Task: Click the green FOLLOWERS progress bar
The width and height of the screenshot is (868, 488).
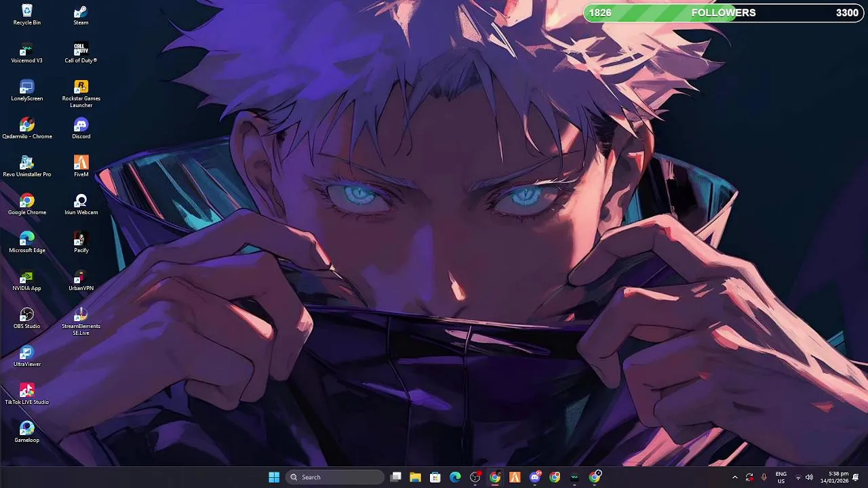Action: 722,13
